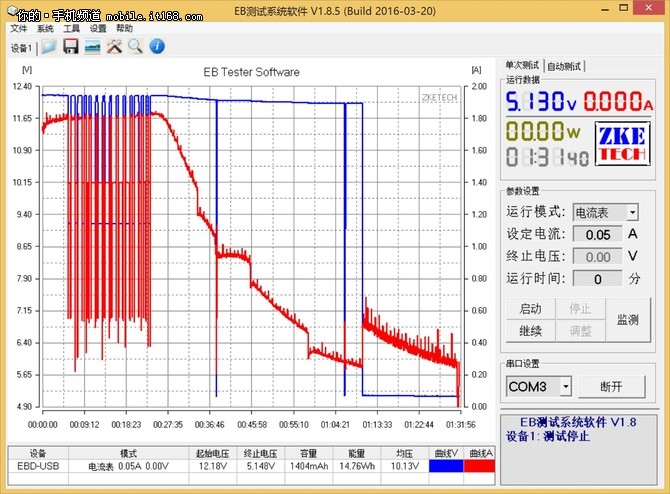Save chart image via the picture icon
670x494 pixels.
(92, 46)
